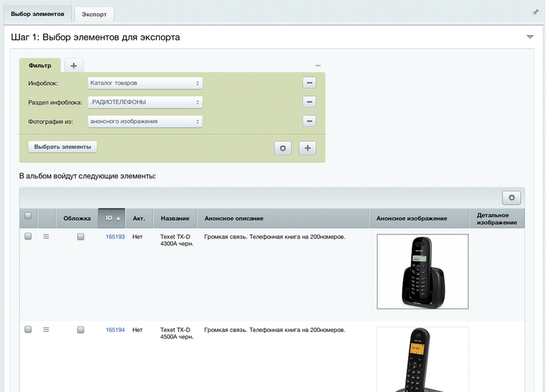The height and width of the screenshot is (392, 546).
Task: Collapse Шаг 1 section with arrow
Action: coord(530,37)
